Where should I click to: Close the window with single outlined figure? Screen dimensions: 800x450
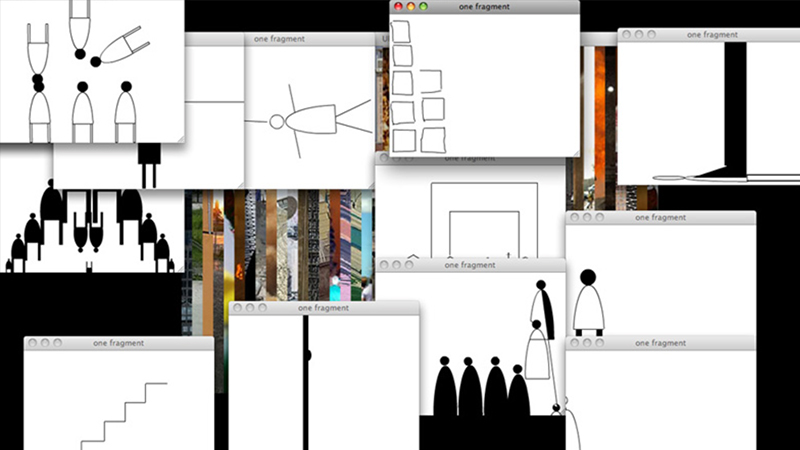pyautogui.click(x=574, y=217)
